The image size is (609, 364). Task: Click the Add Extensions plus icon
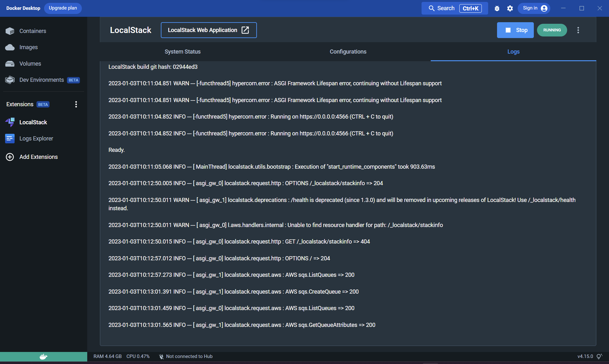10,157
